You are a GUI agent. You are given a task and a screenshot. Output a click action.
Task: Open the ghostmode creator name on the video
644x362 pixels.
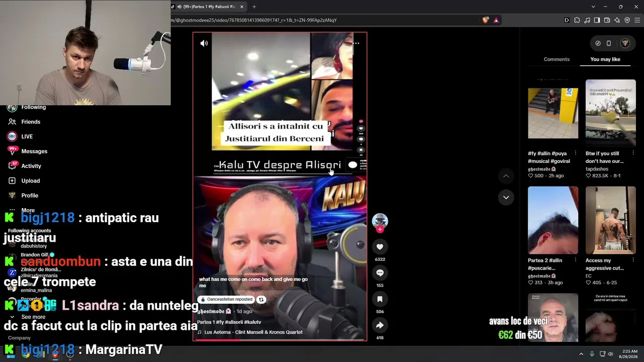[214, 312]
